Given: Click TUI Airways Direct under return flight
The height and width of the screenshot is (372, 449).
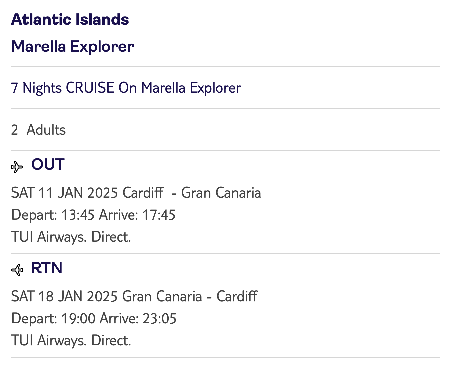Looking at the screenshot, I should tap(71, 340).
